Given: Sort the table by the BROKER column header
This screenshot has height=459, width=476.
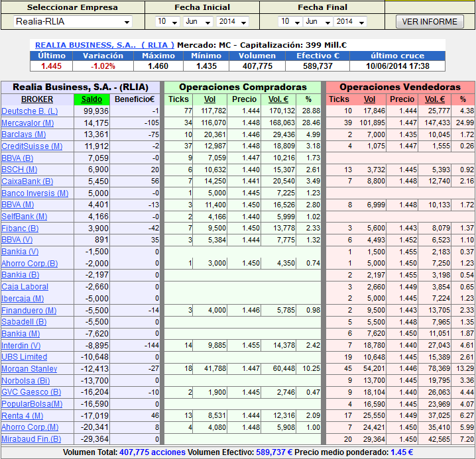Looking at the screenshot, I should (37, 99).
